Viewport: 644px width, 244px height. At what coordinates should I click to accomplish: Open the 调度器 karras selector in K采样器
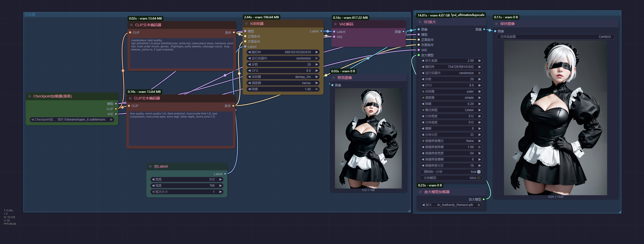click(x=283, y=83)
